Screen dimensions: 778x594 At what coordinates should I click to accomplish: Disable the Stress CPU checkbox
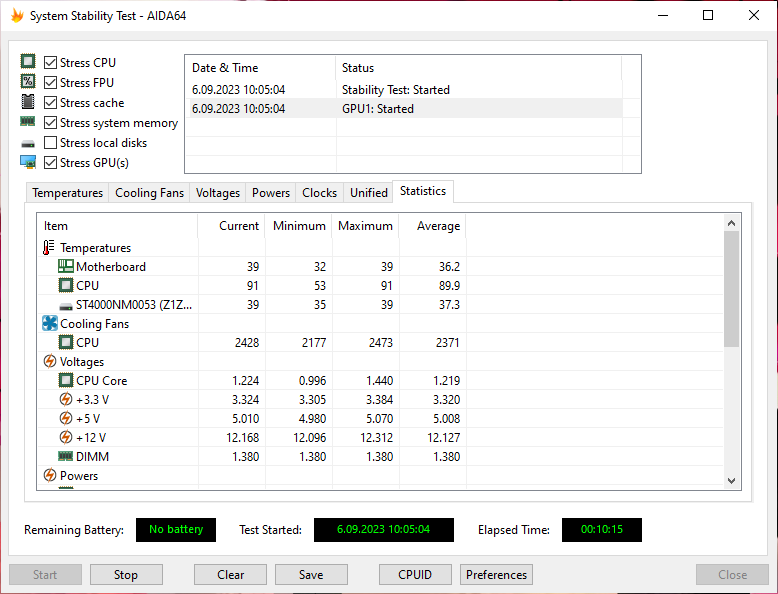click(50, 63)
